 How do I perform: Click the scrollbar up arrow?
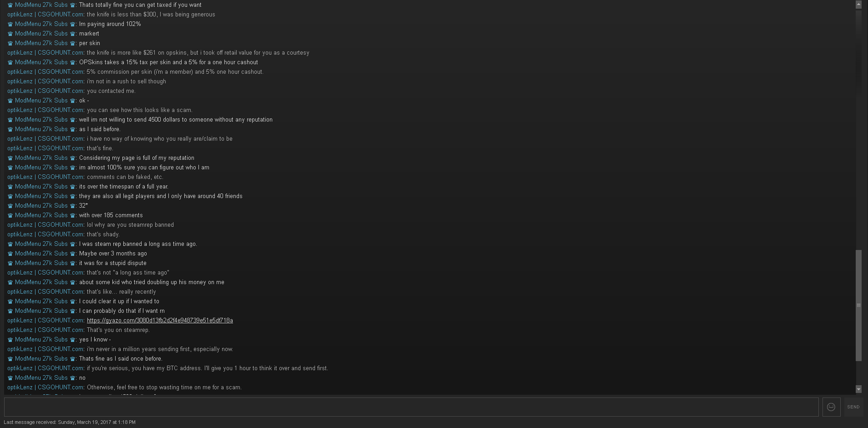(858, 4)
